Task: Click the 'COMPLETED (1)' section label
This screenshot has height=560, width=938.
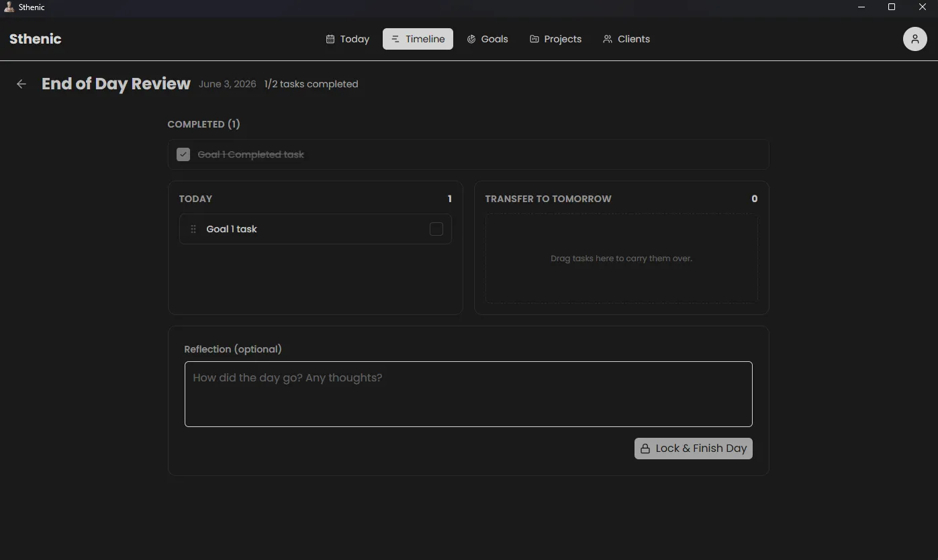Action: coord(203,124)
